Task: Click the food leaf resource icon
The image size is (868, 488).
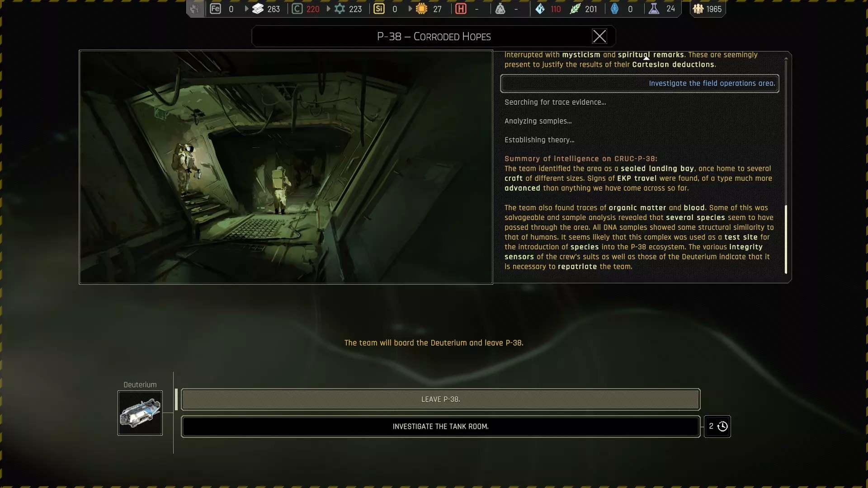Action: click(x=575, y=9)
